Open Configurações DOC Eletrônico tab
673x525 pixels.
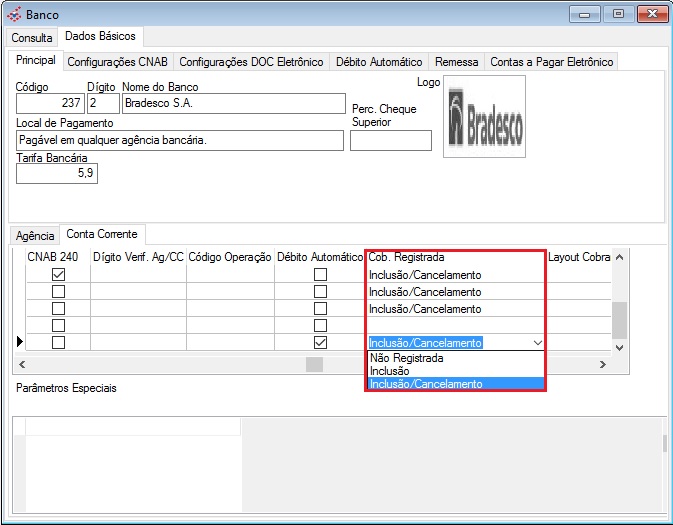[x=251, y=62]
